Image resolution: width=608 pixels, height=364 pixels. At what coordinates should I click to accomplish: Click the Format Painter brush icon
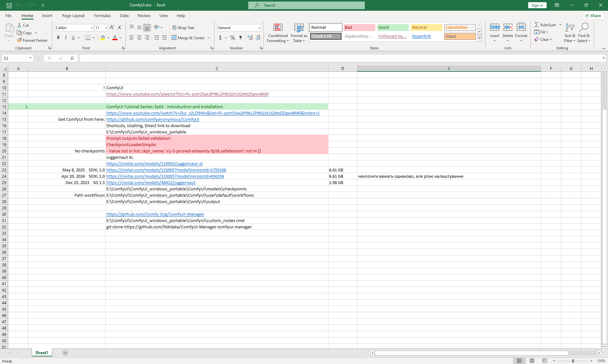pos(19,40)
